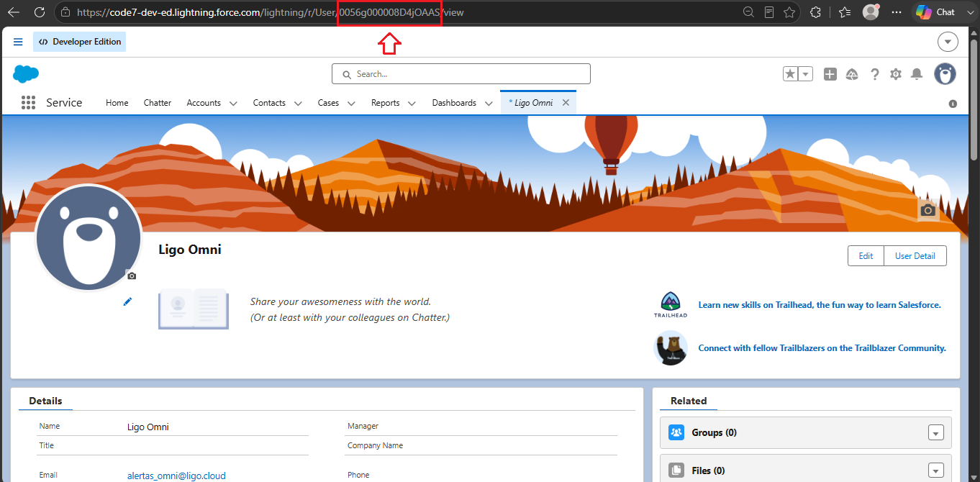Open notifications bell
The height and width of the screenshot is (482, 980).
tap(917, 73)
